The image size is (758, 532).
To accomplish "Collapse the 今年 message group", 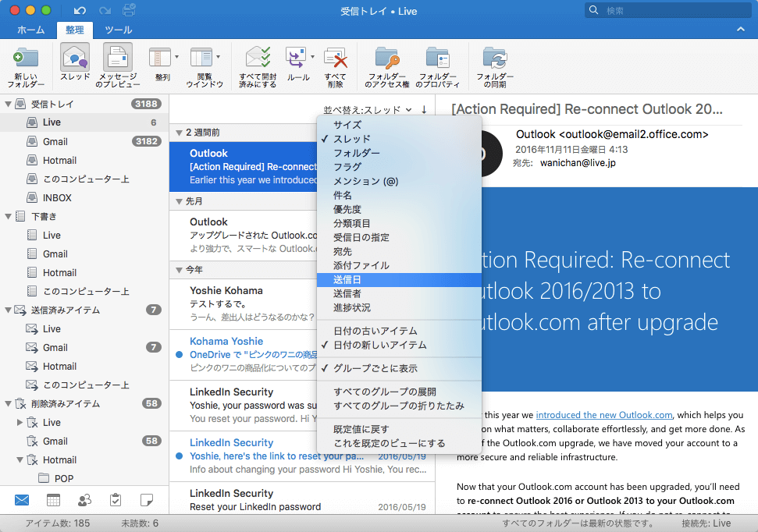I will pyautogui.click(x=179, y=270).
